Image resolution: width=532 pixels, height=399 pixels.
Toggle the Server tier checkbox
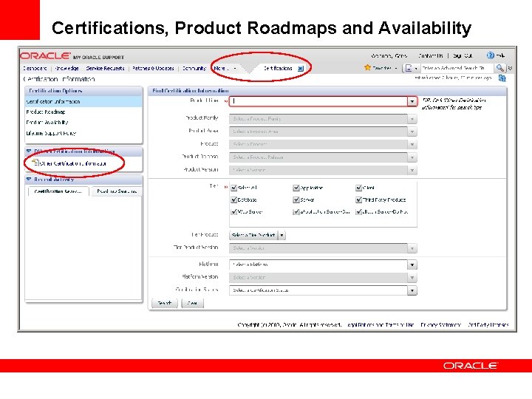(x=296, y=199)
